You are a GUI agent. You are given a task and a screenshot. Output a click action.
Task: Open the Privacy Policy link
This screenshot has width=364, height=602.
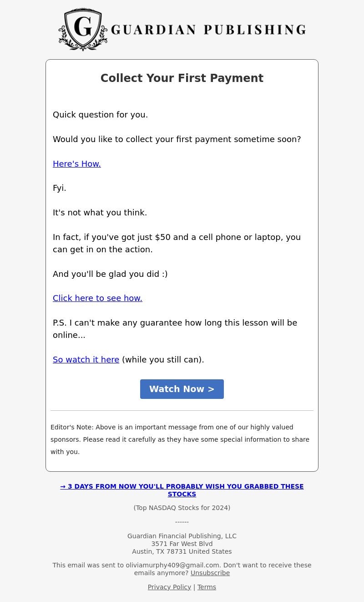pos(169,587)
